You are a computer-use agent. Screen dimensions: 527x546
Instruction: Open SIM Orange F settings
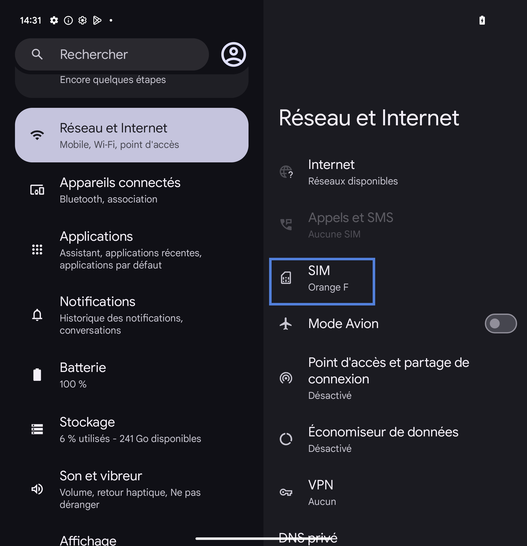click(322, 282)
